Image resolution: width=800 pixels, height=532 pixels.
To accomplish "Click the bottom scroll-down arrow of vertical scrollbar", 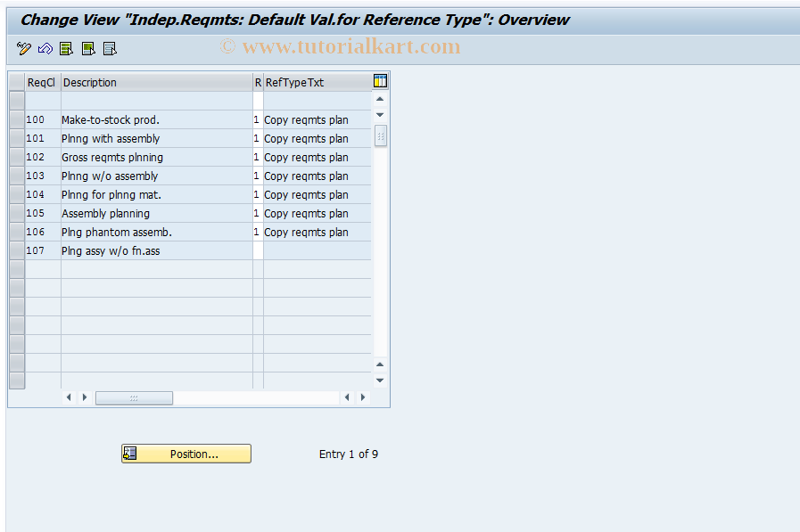I will [380, 381].
